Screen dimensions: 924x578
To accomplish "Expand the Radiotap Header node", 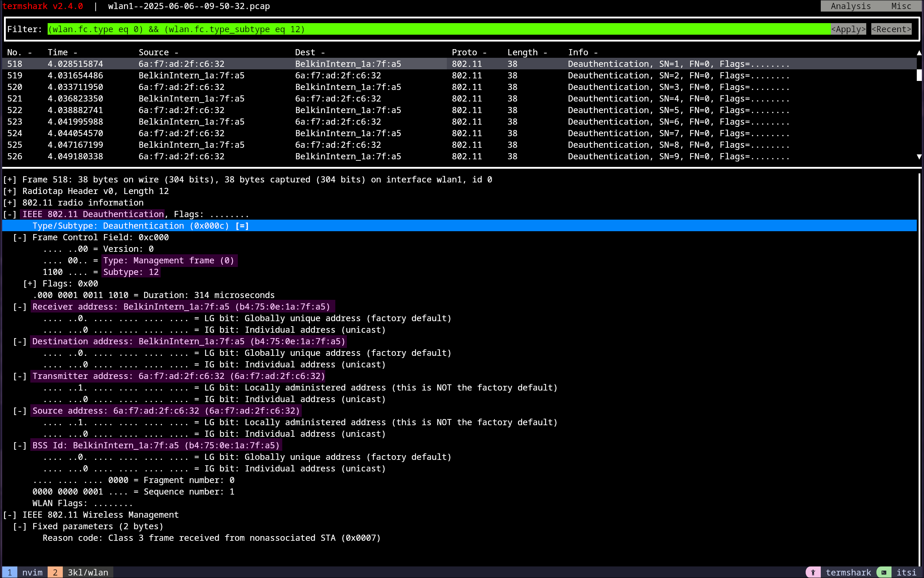I will pyautogui.click(x=9, y=191).
